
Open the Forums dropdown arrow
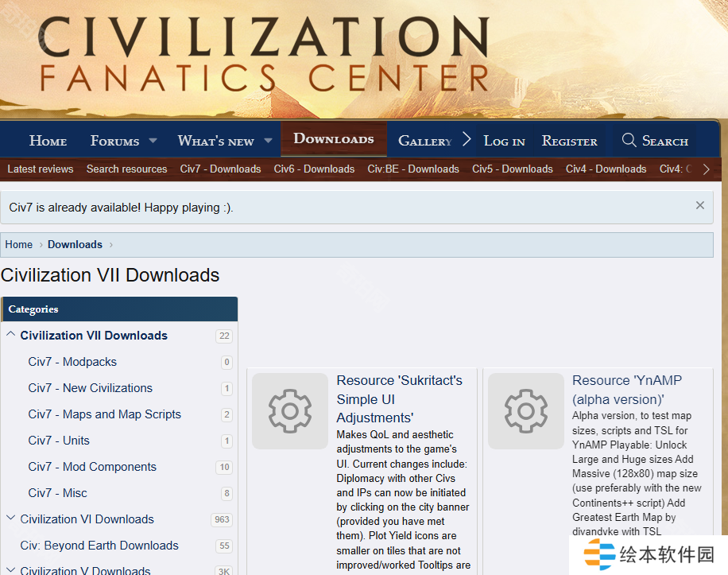tap(153, 141)
